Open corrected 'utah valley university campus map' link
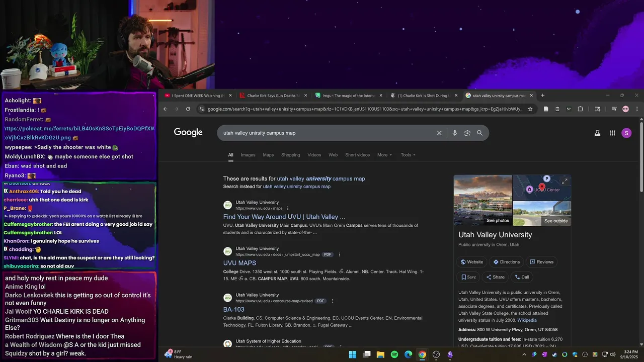Screen dimensions: 644x362 tap(321, 178)
